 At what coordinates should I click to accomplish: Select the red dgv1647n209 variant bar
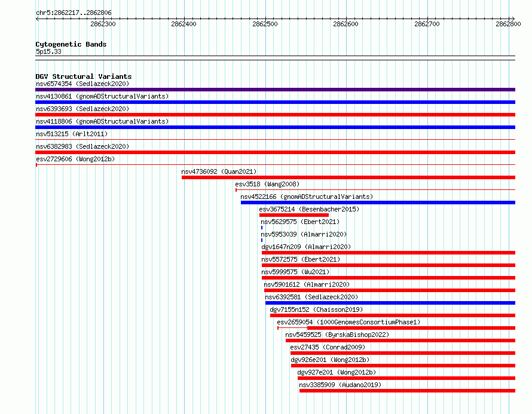coord(389,253)
